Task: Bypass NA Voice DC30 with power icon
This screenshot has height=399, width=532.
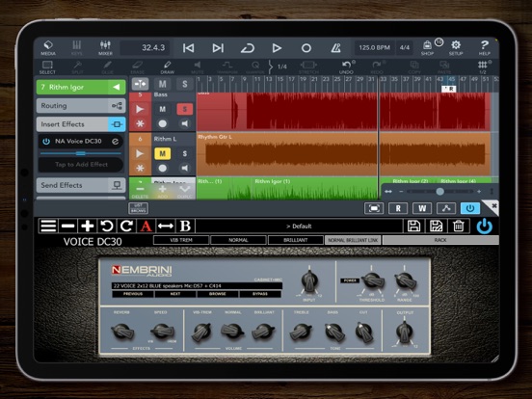Action: [x=46, y=141]
